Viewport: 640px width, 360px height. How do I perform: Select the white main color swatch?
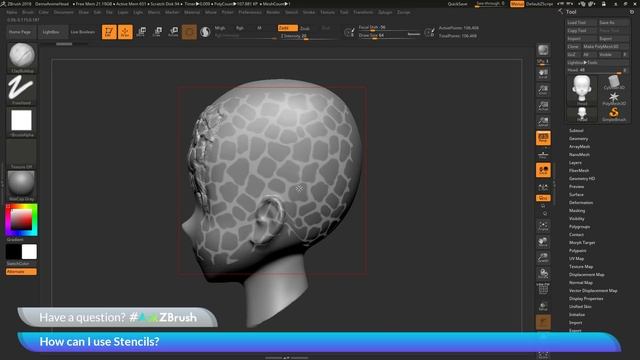click(29, 252)
